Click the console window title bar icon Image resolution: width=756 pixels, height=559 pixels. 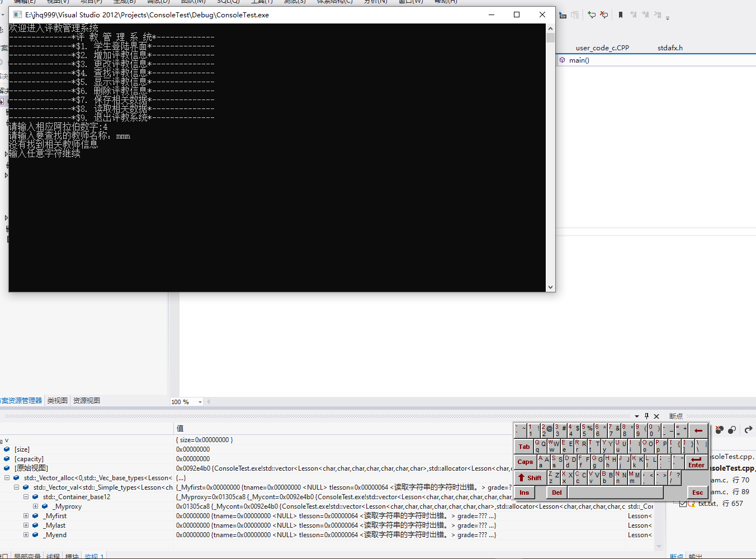[17, 15]
